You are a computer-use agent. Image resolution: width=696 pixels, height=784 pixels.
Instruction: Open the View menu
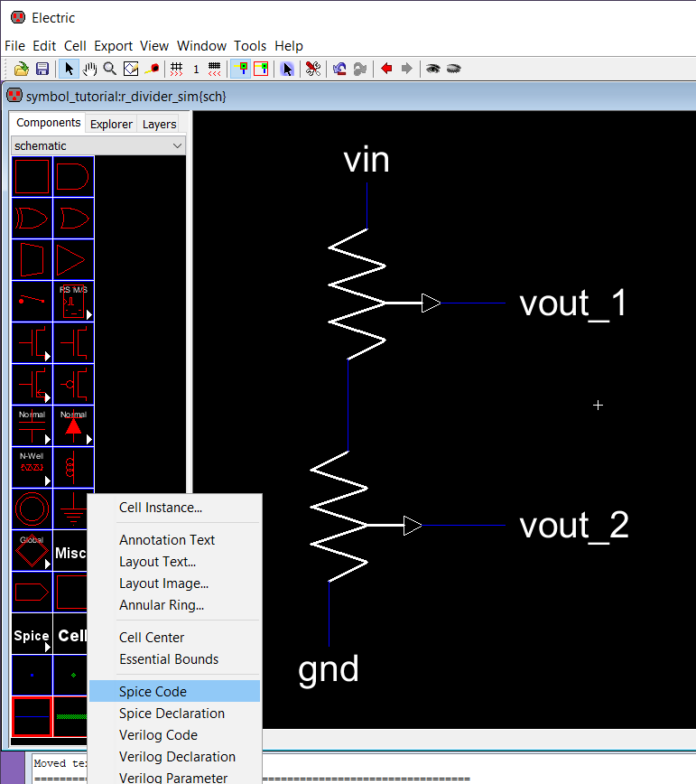(153, 46)
